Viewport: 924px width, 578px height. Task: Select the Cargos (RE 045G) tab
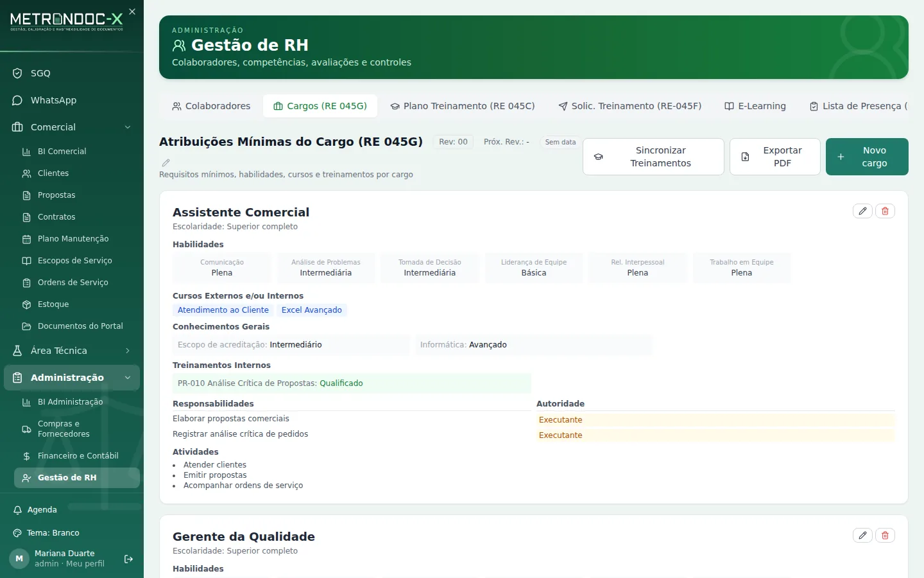click(x=320, y=106)
